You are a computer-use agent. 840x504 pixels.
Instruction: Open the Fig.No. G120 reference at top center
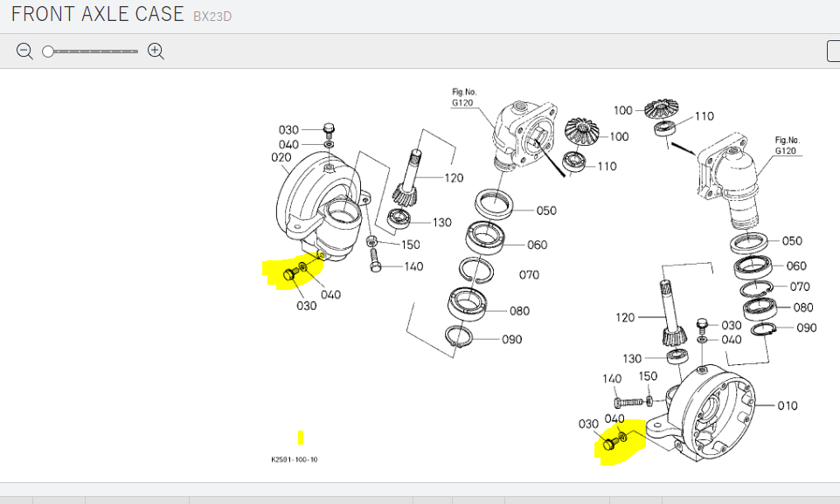(x=462, y=97)
